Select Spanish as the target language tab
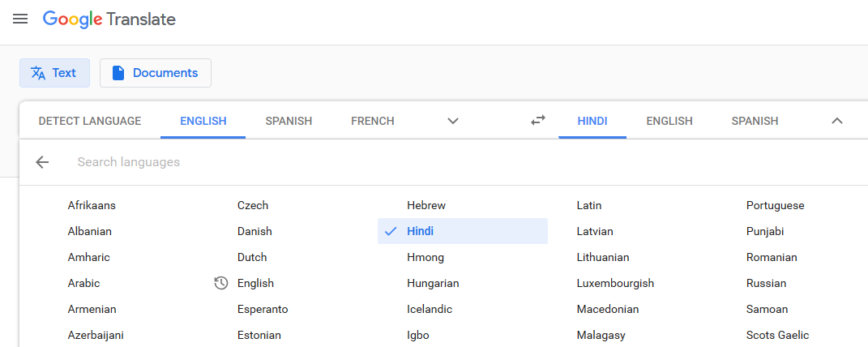The width and height of the screenshot is (868, 347). coord(755,121)
